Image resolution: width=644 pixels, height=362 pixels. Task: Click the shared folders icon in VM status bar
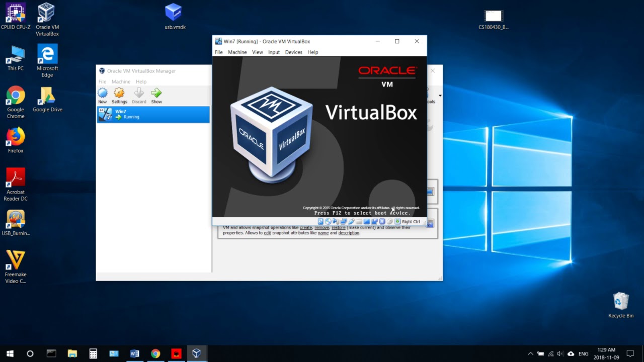[x=359, y=222]
